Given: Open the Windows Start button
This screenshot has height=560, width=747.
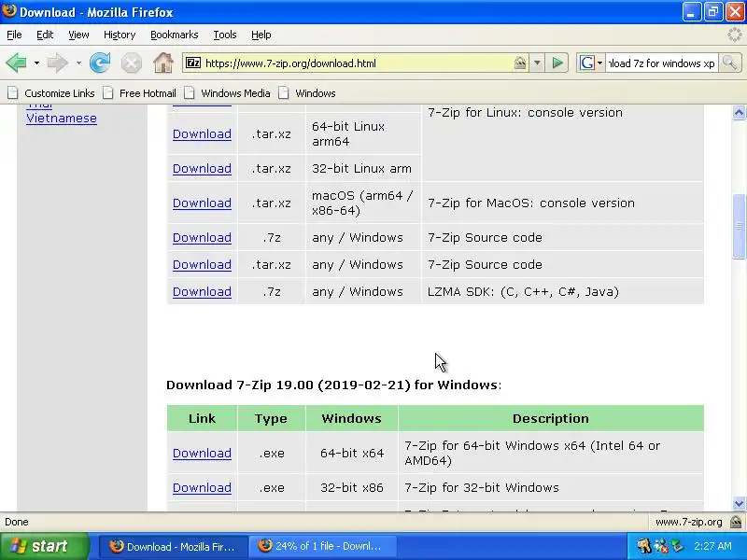Looking at the screenshot, I should click(x=44, y=546).
